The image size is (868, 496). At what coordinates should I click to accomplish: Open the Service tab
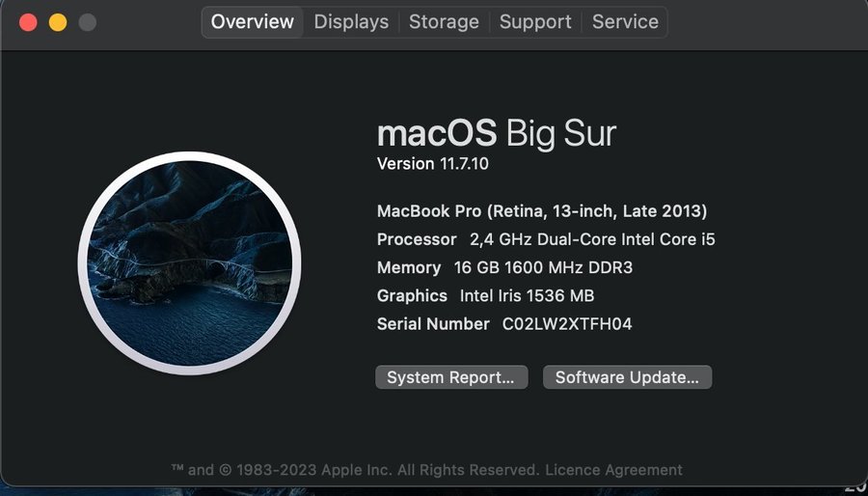(x=625, y=22)
